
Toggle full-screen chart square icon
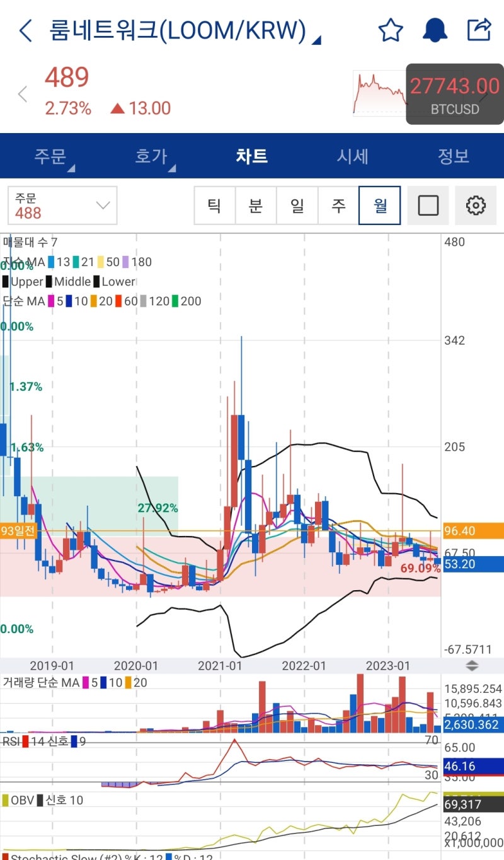428,206
